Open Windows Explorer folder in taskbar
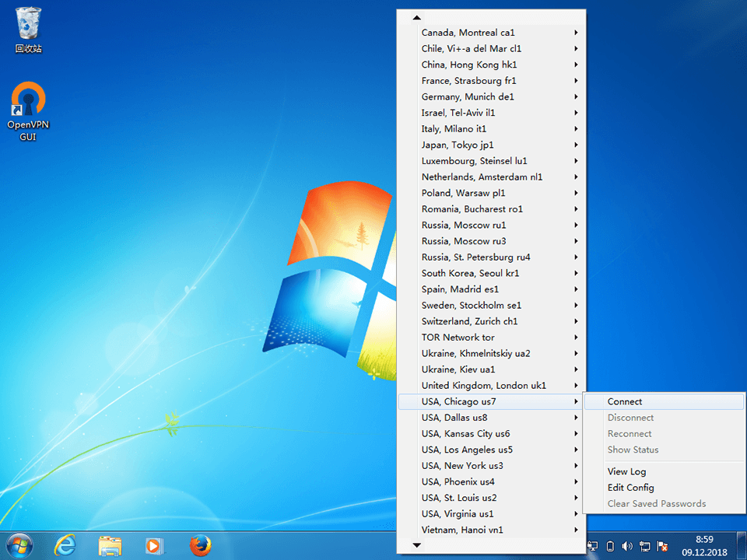 pos(110,546)
